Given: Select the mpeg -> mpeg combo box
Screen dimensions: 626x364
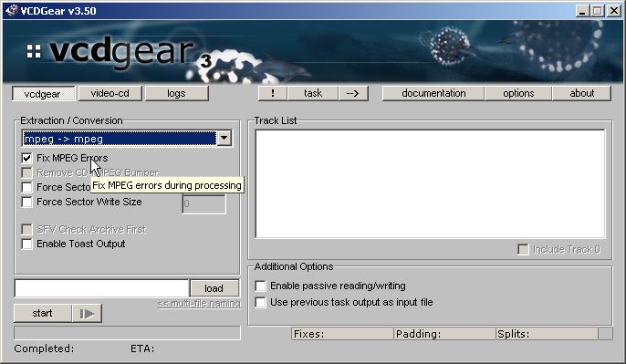Looking at the screenshot, I should (x=127, y=139).
